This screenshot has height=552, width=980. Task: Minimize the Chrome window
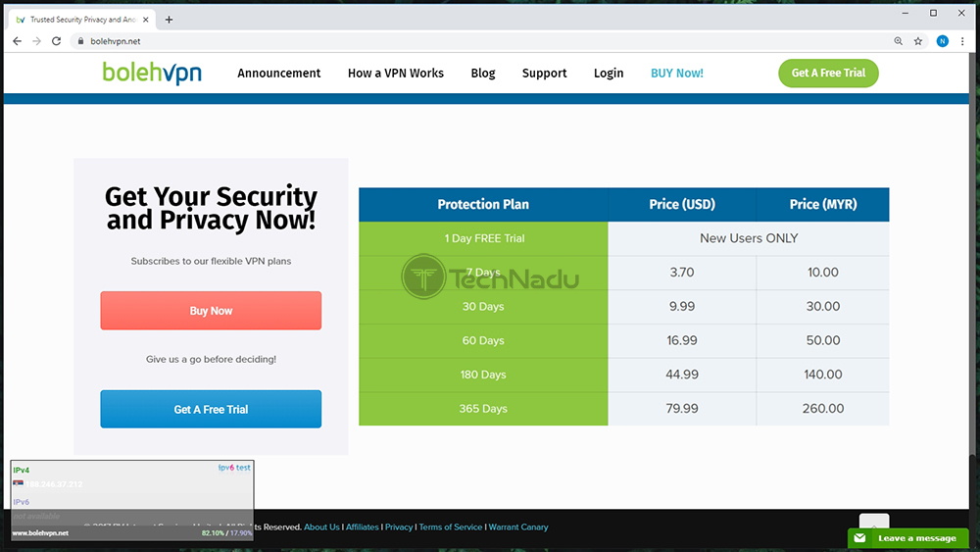coord(905,13)
